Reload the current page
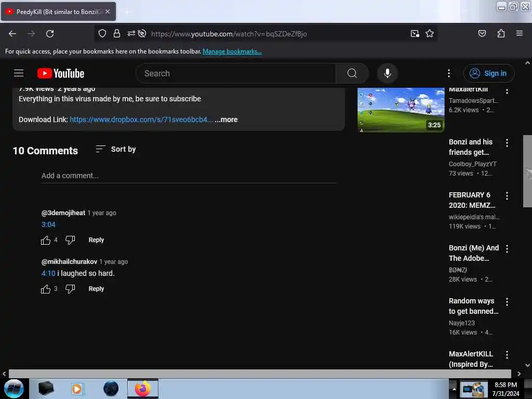532x399 pixels. point(50,34)
